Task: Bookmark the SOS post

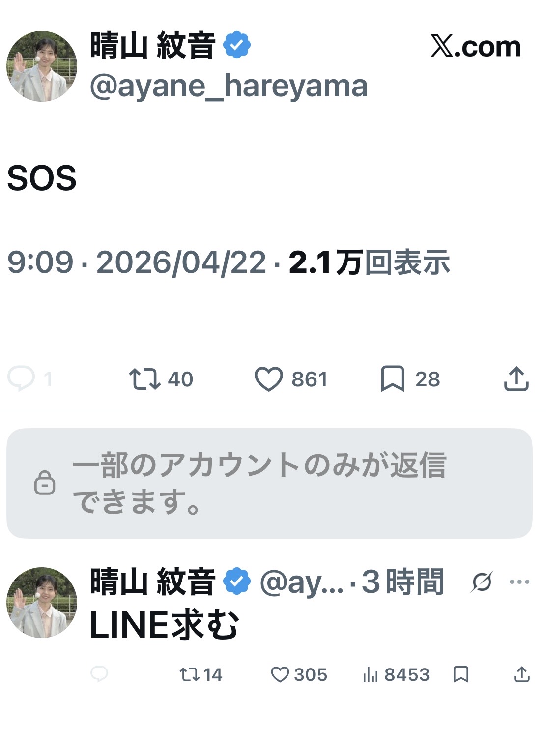Action: (x=392, y=379)
